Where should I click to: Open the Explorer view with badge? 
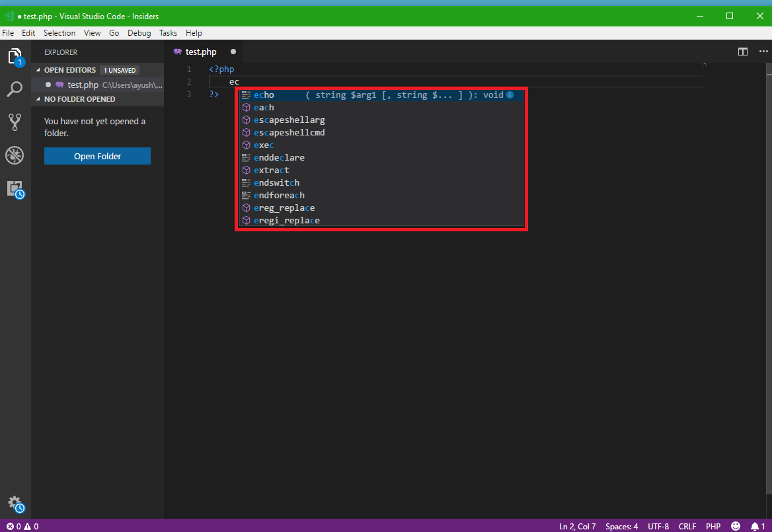(15, 56)
